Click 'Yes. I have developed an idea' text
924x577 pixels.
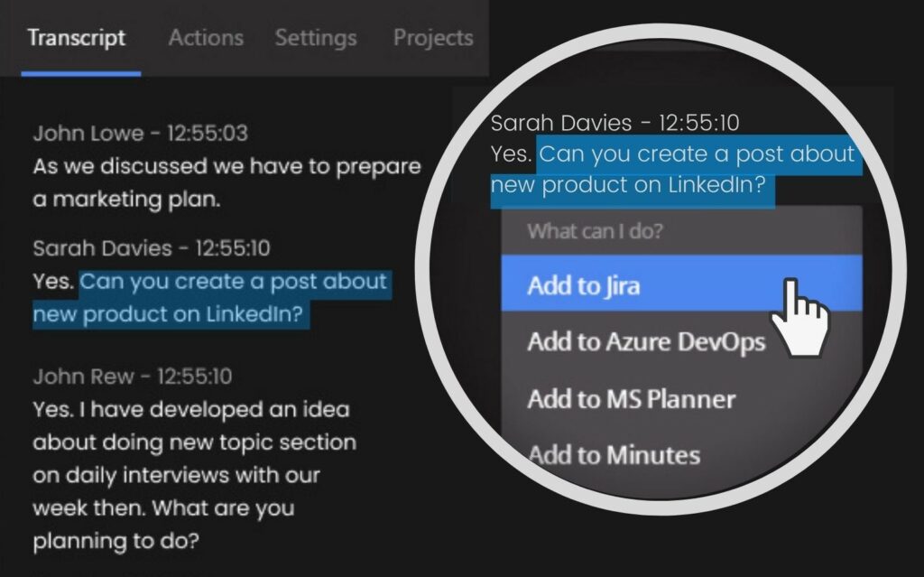pyautogui.click(x=191, y=409)
